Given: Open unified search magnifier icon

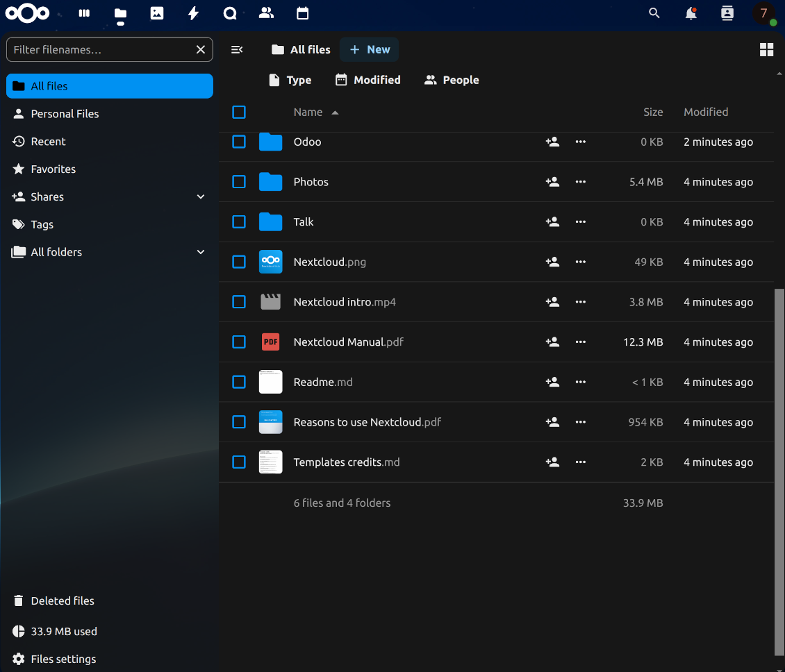Looking at the screenshot, I should (x=654, y=13).
